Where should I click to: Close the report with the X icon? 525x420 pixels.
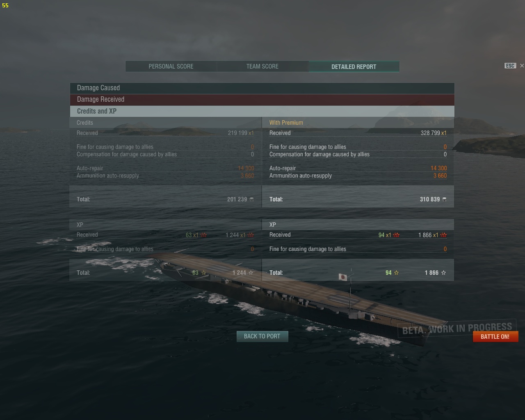click(522, 66)
